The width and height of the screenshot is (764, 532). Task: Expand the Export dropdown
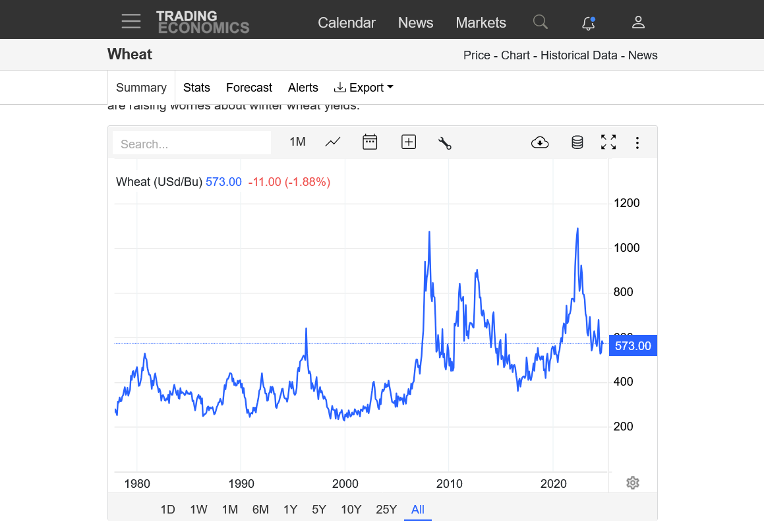(364, 88)
